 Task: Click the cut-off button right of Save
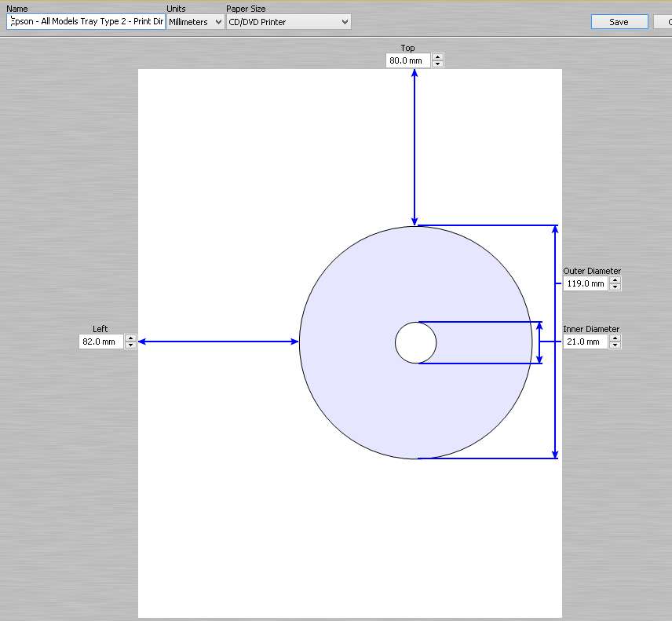pyautogui.click(x=663, y=22)
